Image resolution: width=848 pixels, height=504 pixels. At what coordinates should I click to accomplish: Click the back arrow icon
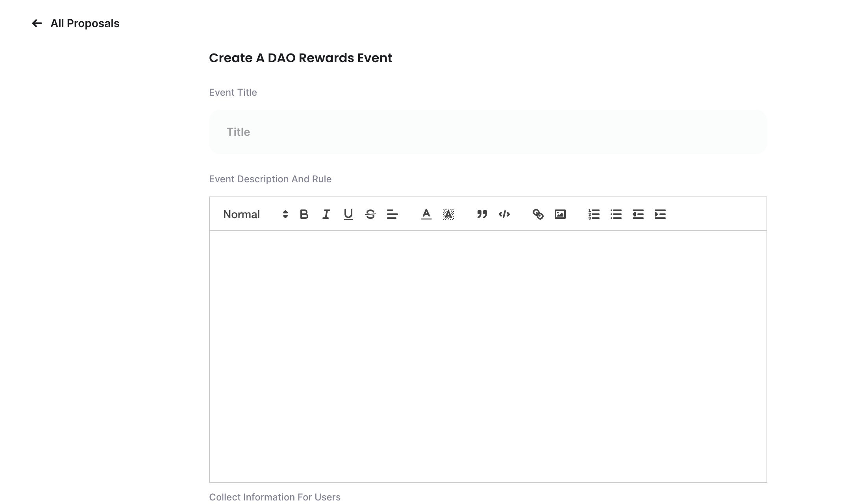tap(37, 24)
